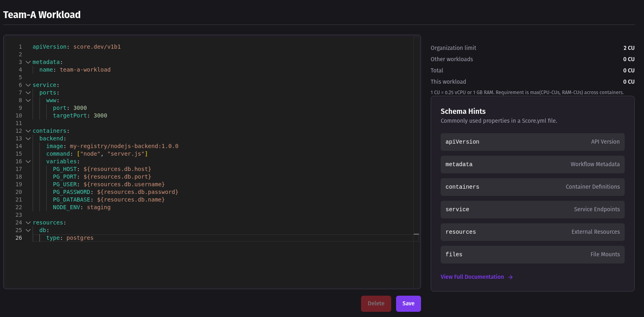Delete the Team-A workload
Screen dimensions: 644x317
point(376,304)
